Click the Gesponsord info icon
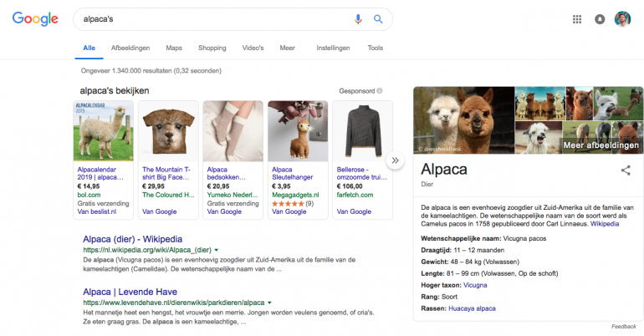 [380, 90]
